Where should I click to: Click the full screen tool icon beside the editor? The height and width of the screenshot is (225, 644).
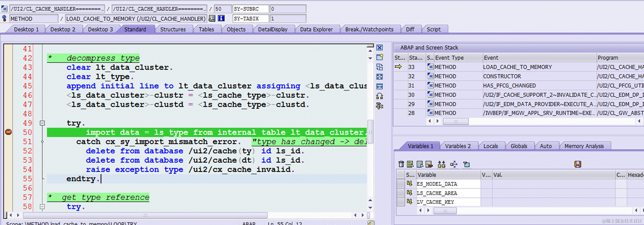(380, 77)
